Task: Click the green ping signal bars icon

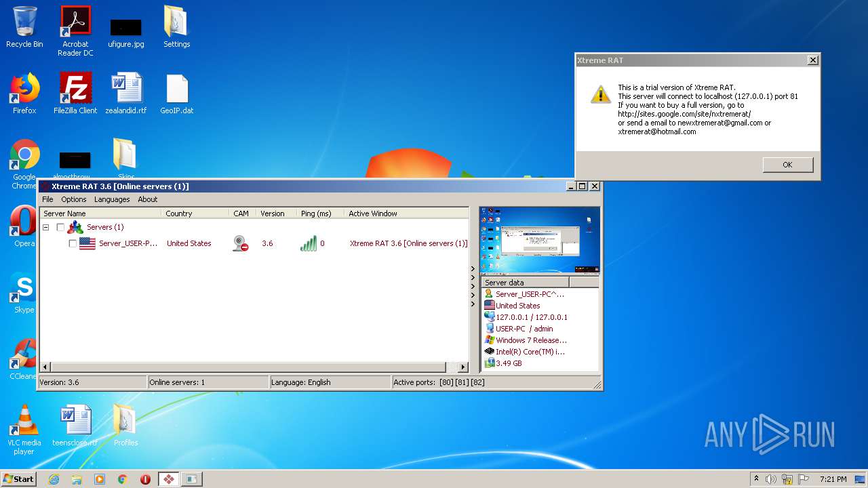Action: 308,243
